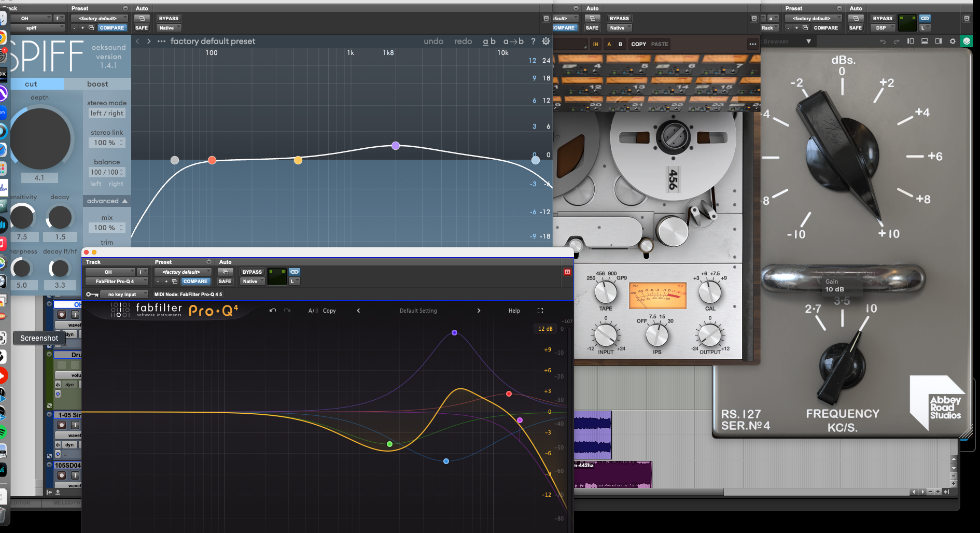Viewport: 980px width, 533px height.
Task: Toggle IN button on tape plugin
Action: point(596,44)
